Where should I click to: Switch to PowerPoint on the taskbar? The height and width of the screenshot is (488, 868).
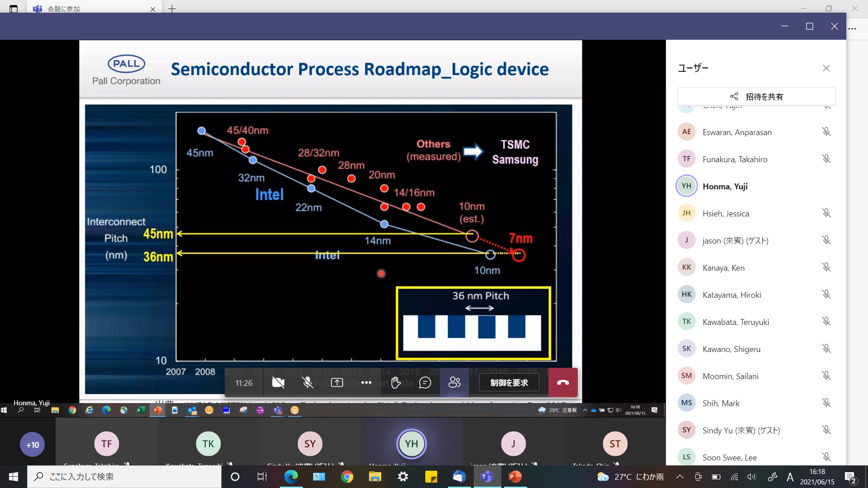pos(515,477)
